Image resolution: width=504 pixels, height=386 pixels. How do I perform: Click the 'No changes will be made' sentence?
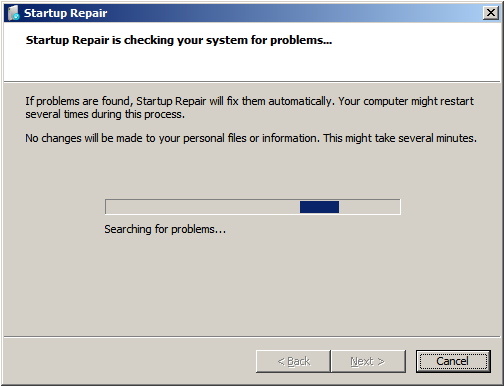point(172,138)
